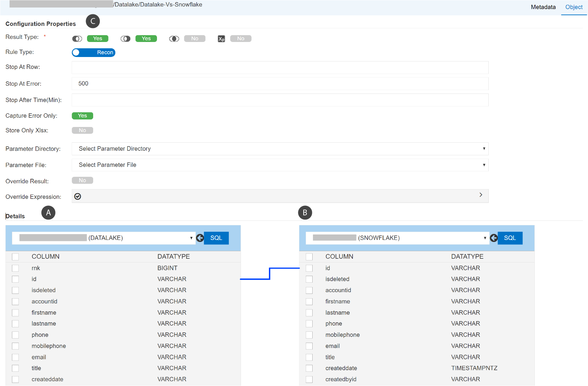Check the Datalake isdeleted column checkbox
This screenshot has width=588, height=386.
(15, 290)
